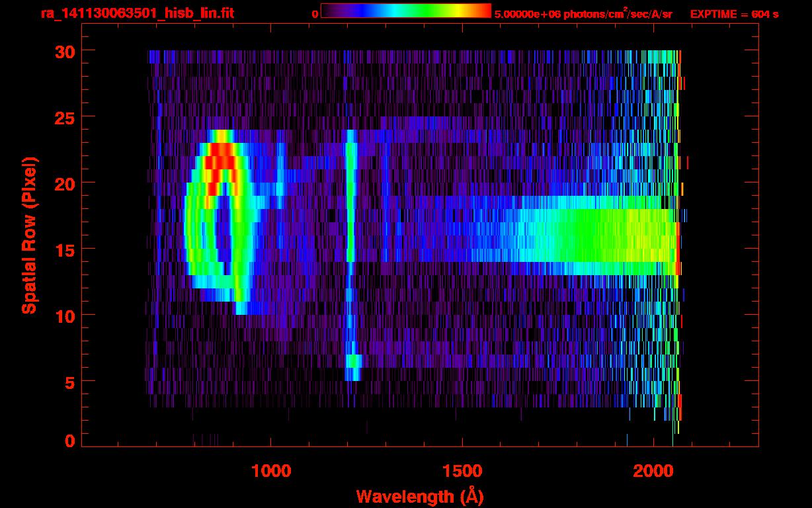
Task: Click the Wavelength (Å) axis label
Action: [419, 495]
